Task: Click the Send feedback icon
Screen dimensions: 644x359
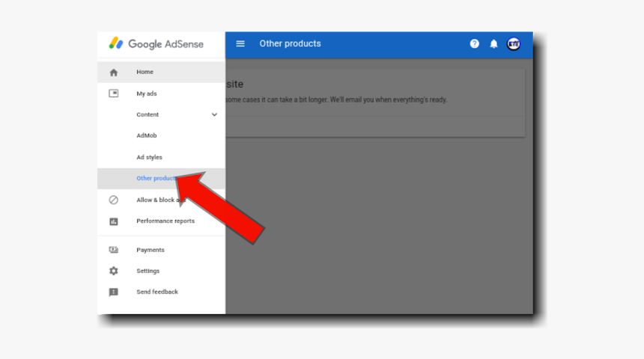Action: [x=114, y=292]
